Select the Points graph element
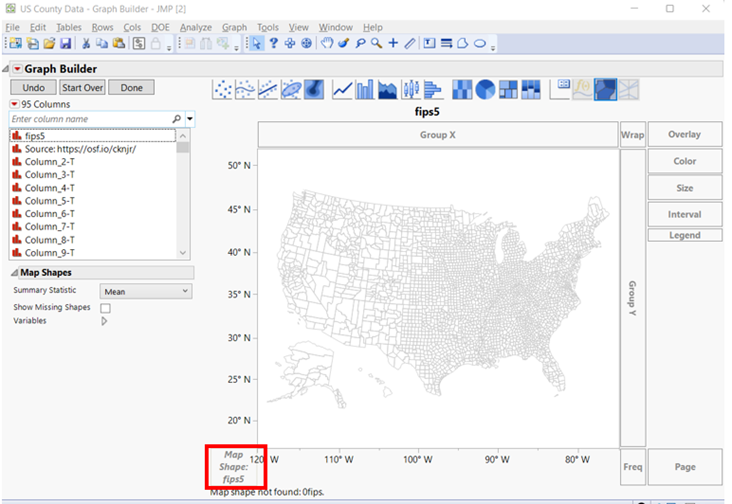Image resolution: width=732 pixels, height=504 pixels. (222, 89)
